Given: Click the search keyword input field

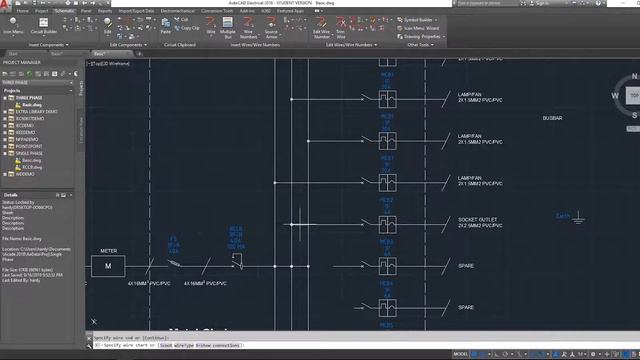Looking at the screenshot, I should click(x=487, y=3).
